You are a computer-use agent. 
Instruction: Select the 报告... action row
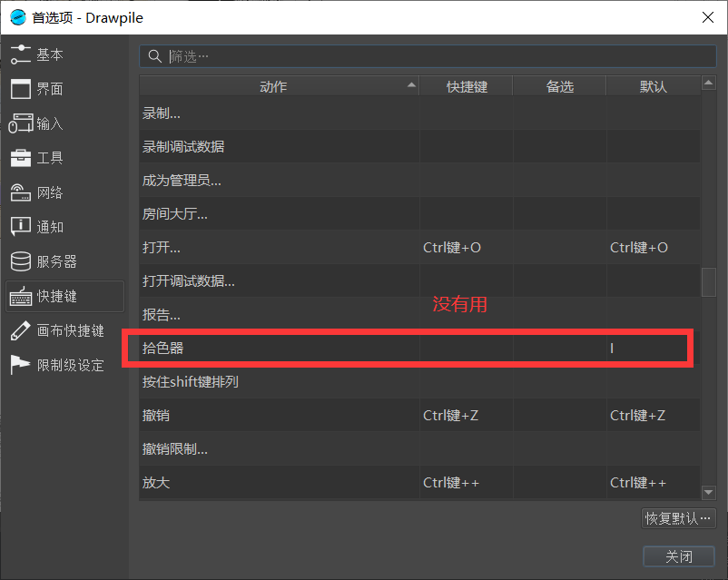tap(419, 314)
